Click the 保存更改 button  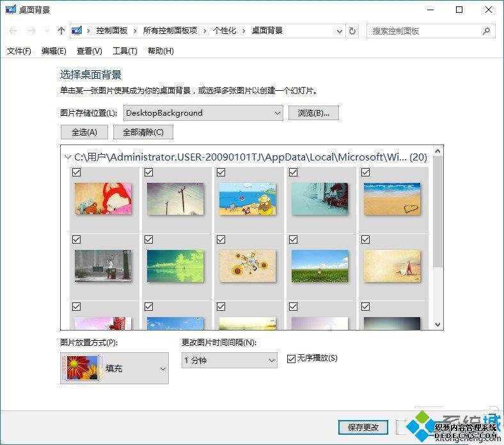pyautogui.click(x=363, y=427)
